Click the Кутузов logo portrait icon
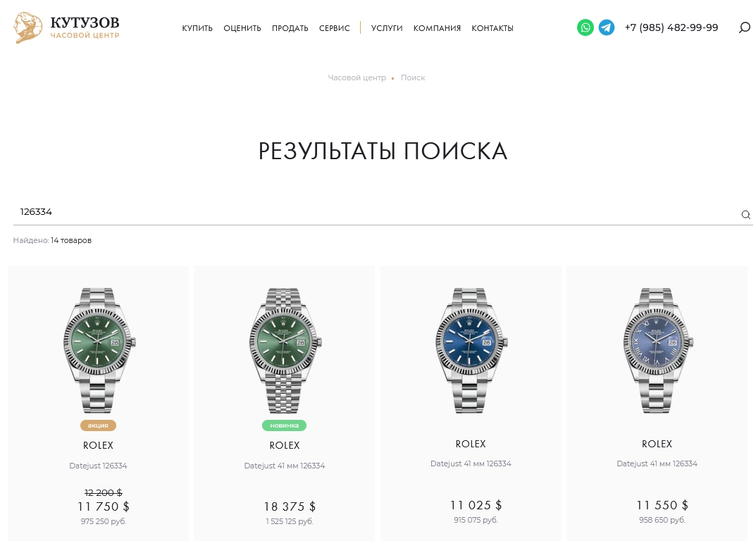This screenshot has height=541, width=756. (27, 27)
